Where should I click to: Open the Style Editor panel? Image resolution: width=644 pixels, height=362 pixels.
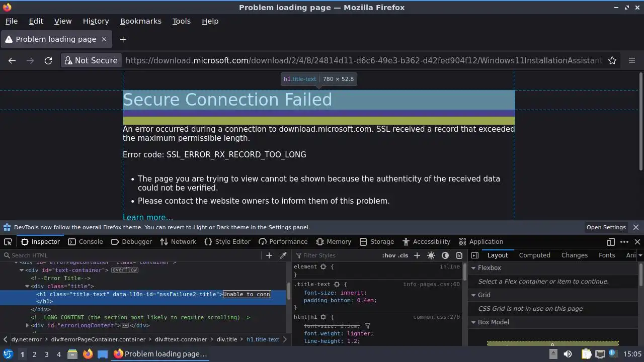[x=227, y=242]
